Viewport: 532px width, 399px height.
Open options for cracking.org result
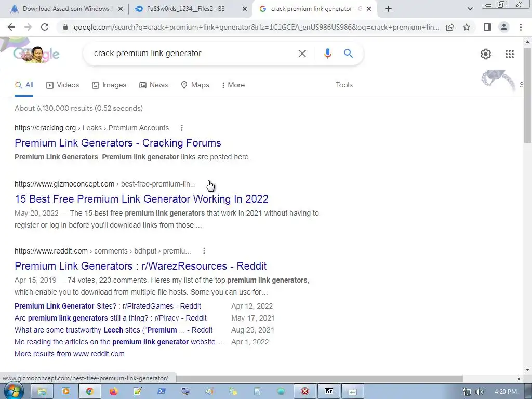(182, 128)
